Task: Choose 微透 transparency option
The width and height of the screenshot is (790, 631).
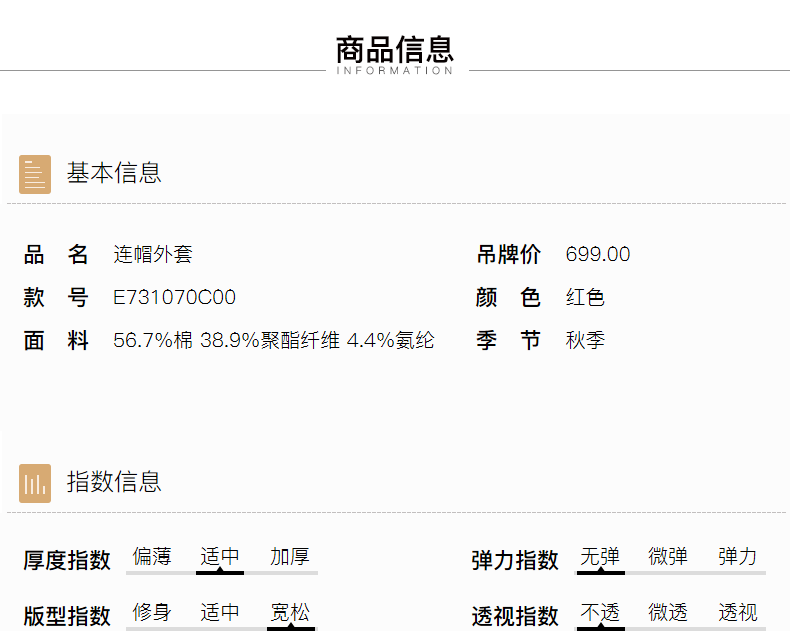Action: 668,612
